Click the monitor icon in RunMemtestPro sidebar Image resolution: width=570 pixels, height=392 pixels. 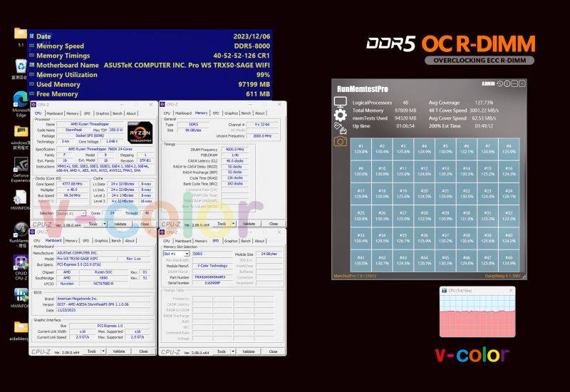pos(340,103)
